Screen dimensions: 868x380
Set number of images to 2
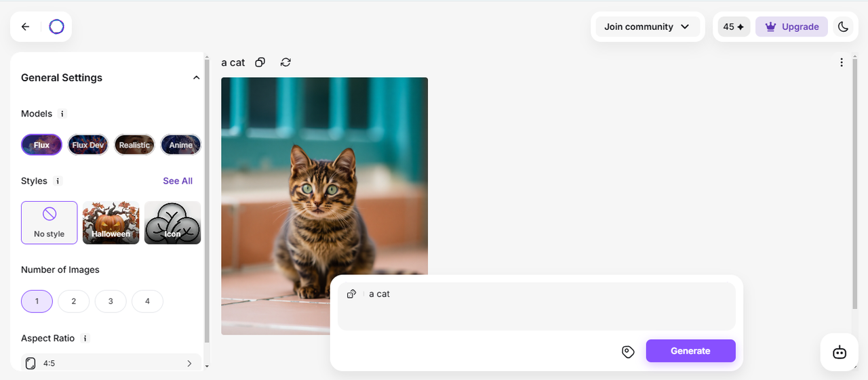(x=74, y=301)
